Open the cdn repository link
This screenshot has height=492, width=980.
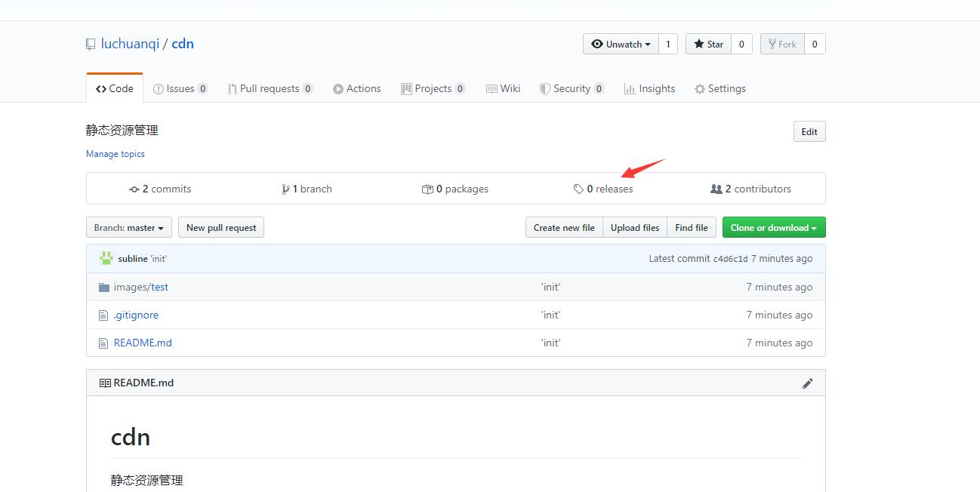click(x=183, y=44)
